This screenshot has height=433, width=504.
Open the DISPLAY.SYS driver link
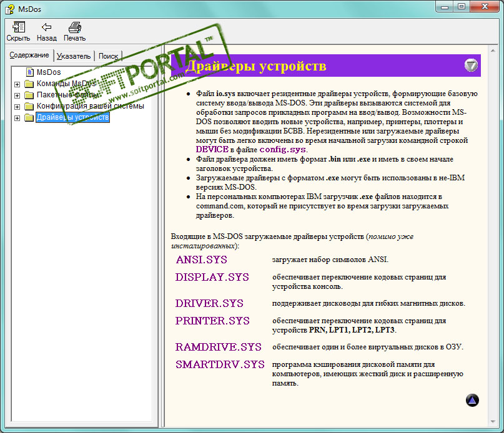(x=212, y=277)
